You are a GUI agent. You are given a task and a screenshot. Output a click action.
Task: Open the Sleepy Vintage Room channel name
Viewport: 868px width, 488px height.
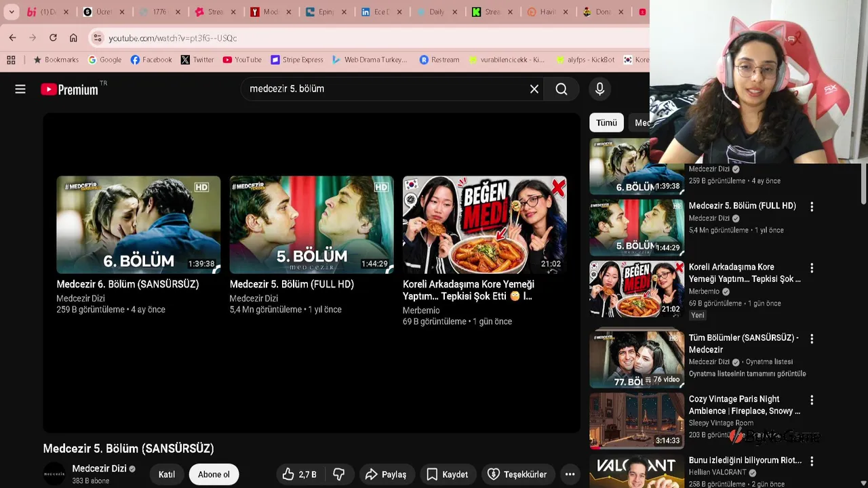click(x=721, y=423)
